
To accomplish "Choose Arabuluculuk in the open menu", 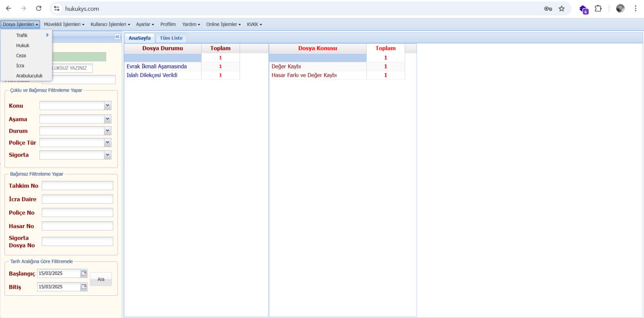I will tap(29, 76).
